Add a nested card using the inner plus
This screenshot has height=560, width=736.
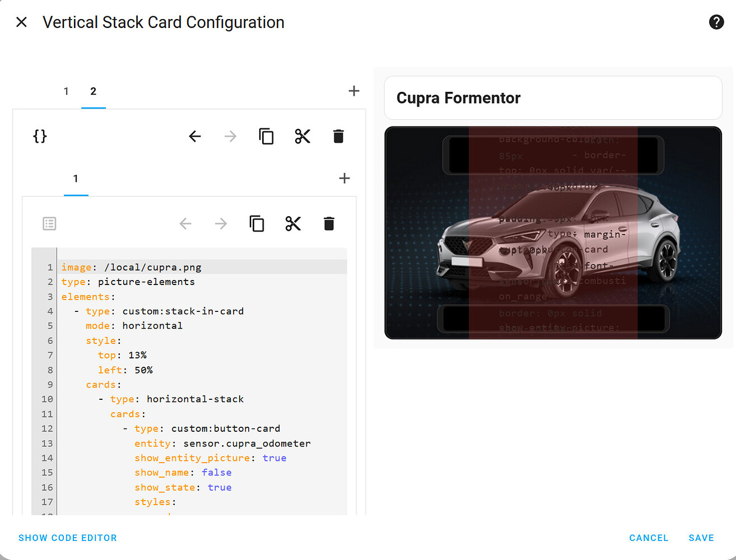(344, 178)
